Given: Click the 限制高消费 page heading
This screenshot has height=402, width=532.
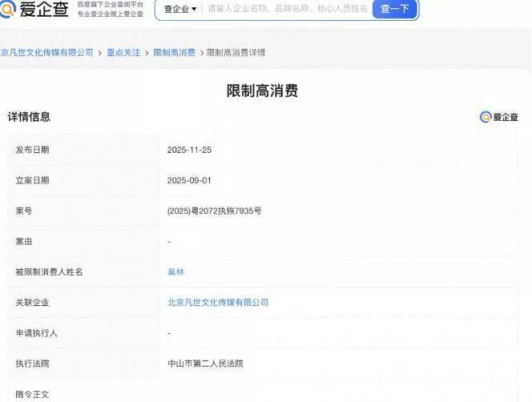Looking at the screenshot, I should (262, 91).
